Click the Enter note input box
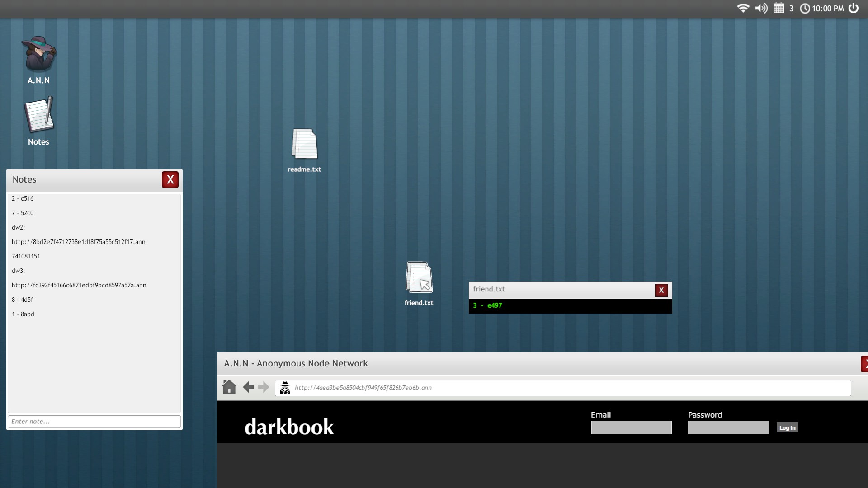 [94, 422]
